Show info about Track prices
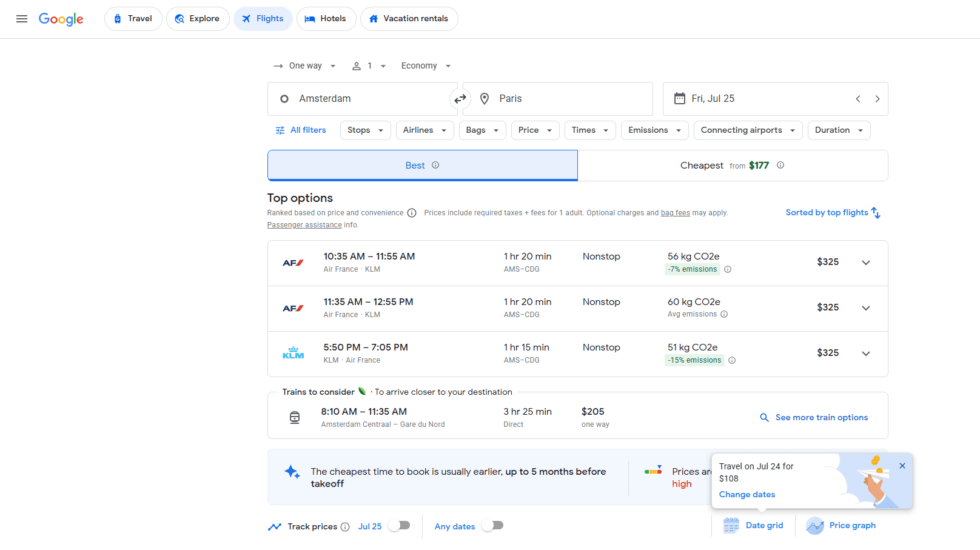This screenshot has height=550, width=980. click(x=345, y=527)
